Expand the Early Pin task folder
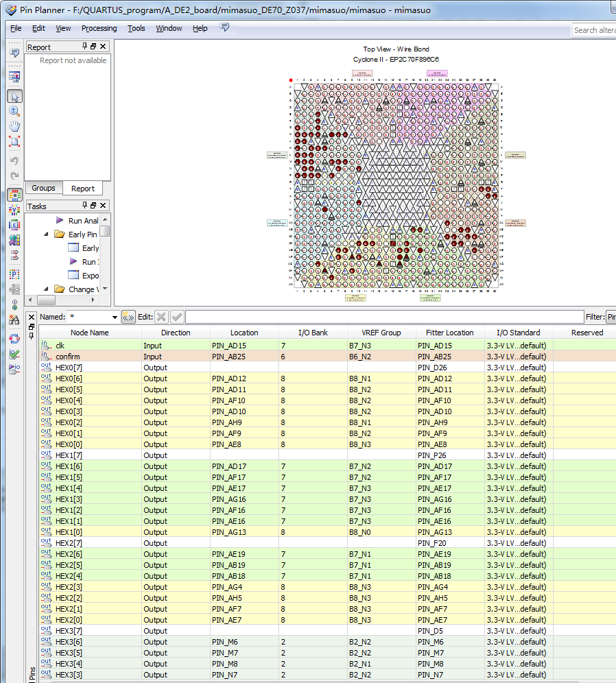The height and width of the screenshot is (683, 616). coord(46,234)
